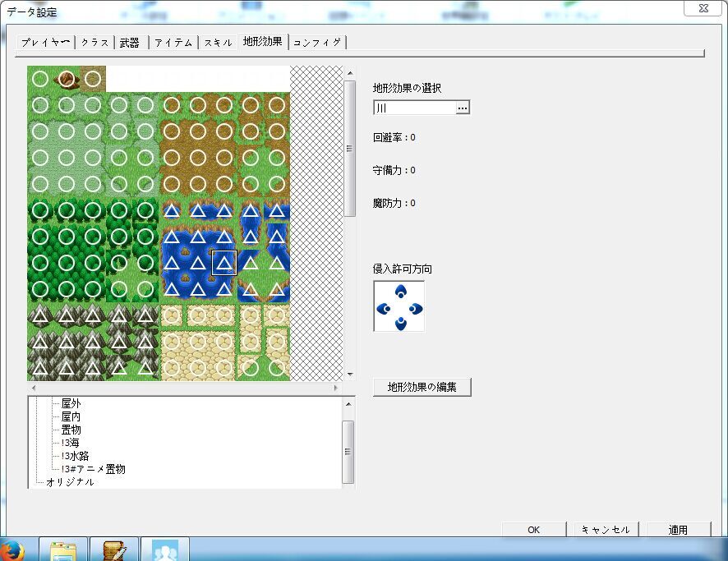Select the brown rock tile in top row

pyautogui.click(x=67, y=79)
